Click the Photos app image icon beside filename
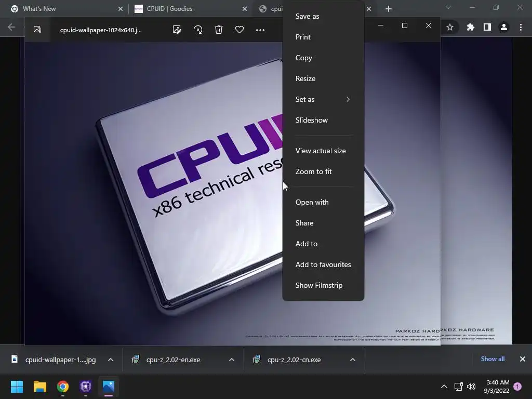This screenshot has width=532, height=399. [x=37, y=30]
